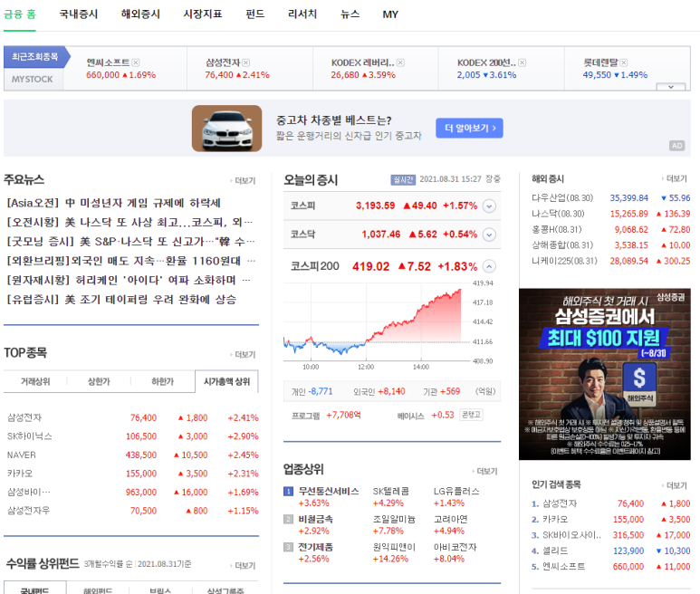Open 더보기 next to TOP종목
Image resolution: width=700 pixels, height=594 pixels.
244,355
